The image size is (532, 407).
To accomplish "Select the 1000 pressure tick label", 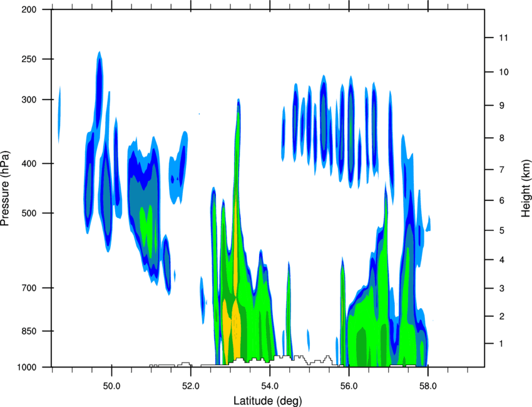I will click(26, 368).
